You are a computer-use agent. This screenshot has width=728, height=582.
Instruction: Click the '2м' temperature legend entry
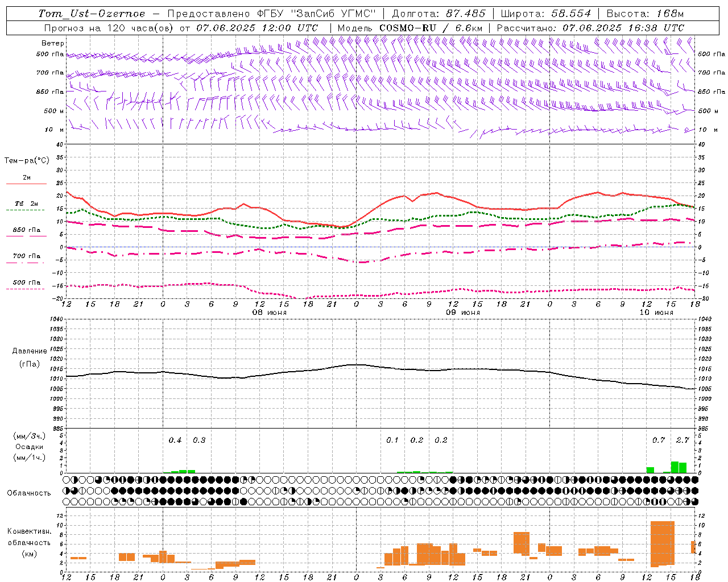point(27,177)
